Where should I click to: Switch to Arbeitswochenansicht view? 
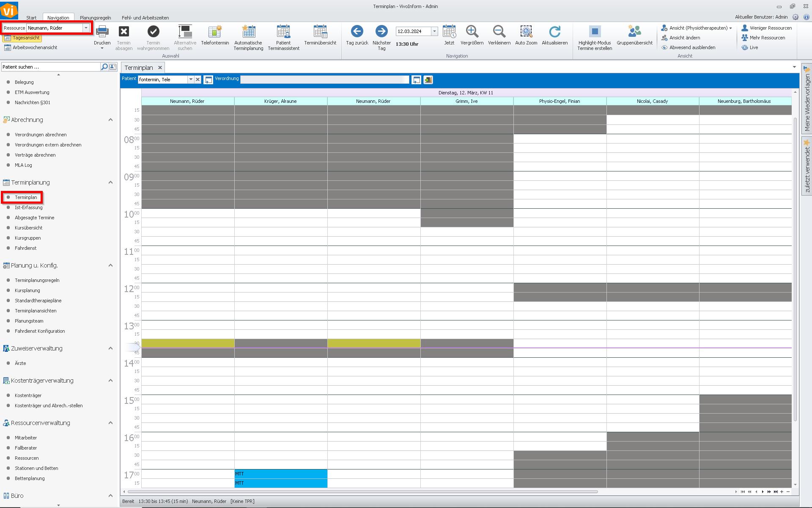[35, 47]
